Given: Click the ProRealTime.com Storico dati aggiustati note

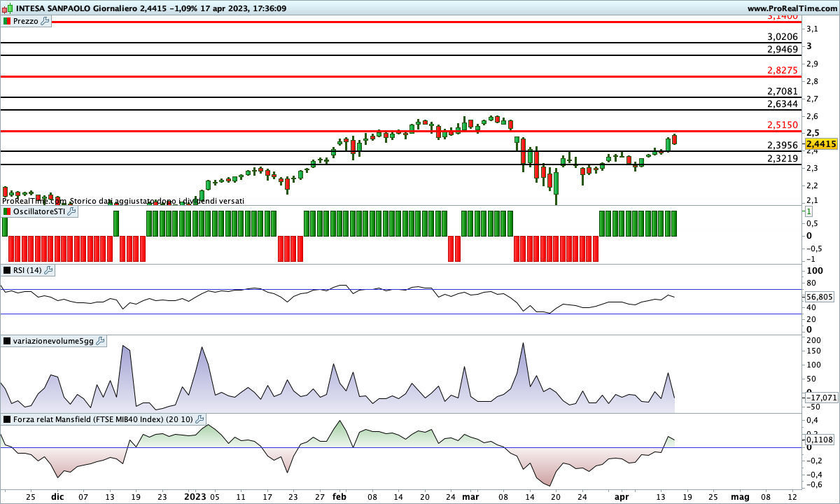Looking at the screenshot, I should [123, 201].
